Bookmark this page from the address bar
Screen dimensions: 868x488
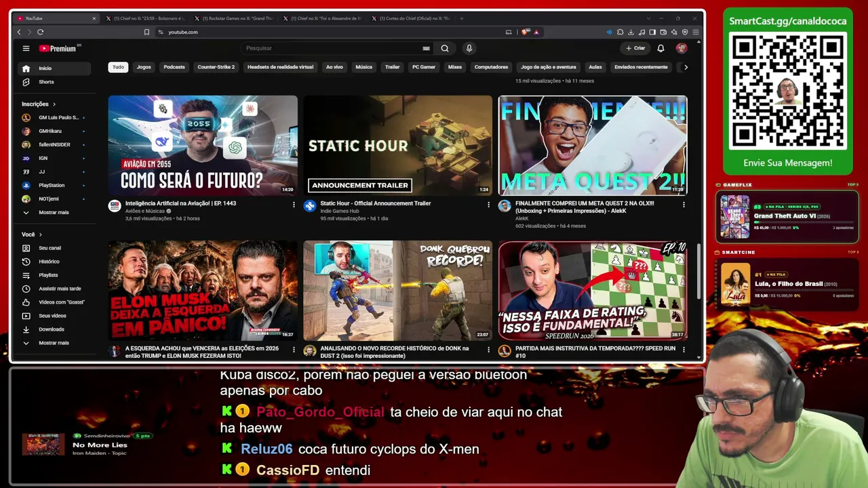(x=146, y=32)
